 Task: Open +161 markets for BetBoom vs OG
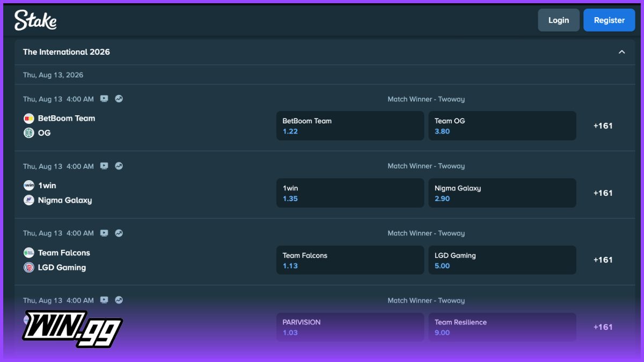click(x=603, y=126)
